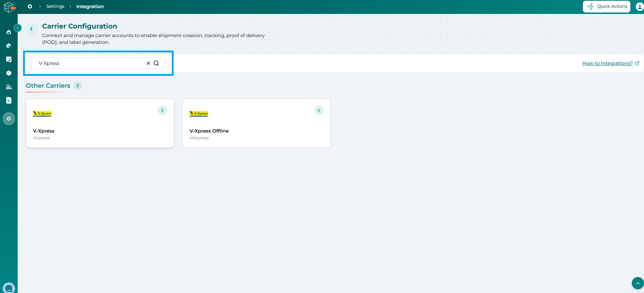Viewport: 644px width, 293px height.
Task: Go back from Carrier Configuration
Action: pos(31,29)
